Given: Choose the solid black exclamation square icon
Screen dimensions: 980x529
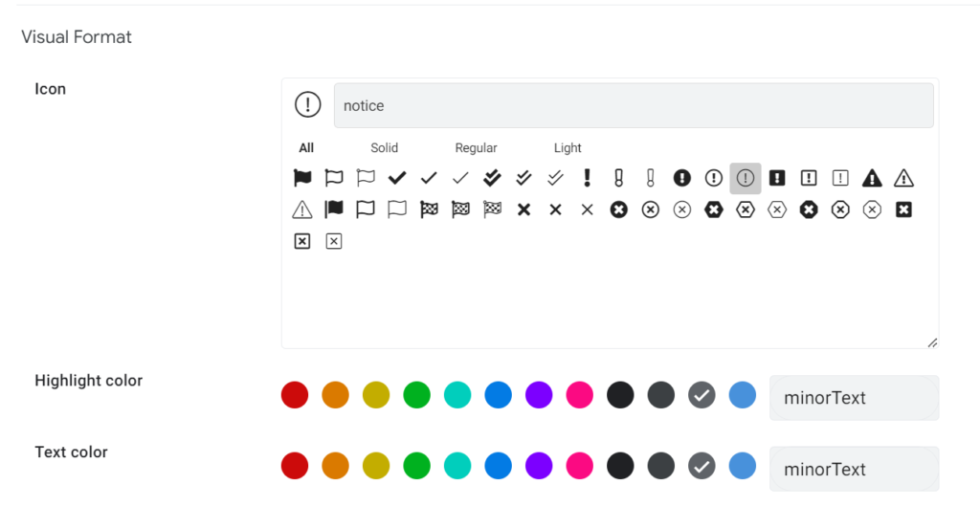Looking at the screenshot, I should click(x=777, y=178).
